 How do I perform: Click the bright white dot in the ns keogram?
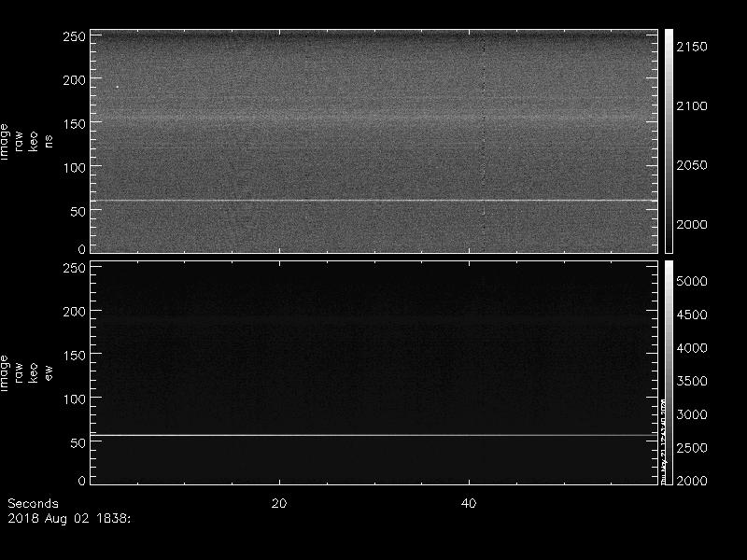pos(118,87)
